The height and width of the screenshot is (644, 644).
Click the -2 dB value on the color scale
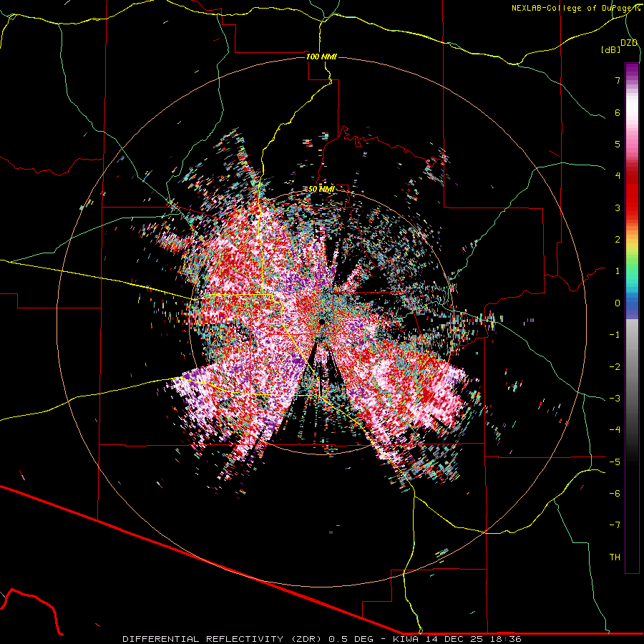tap(615, 367)
